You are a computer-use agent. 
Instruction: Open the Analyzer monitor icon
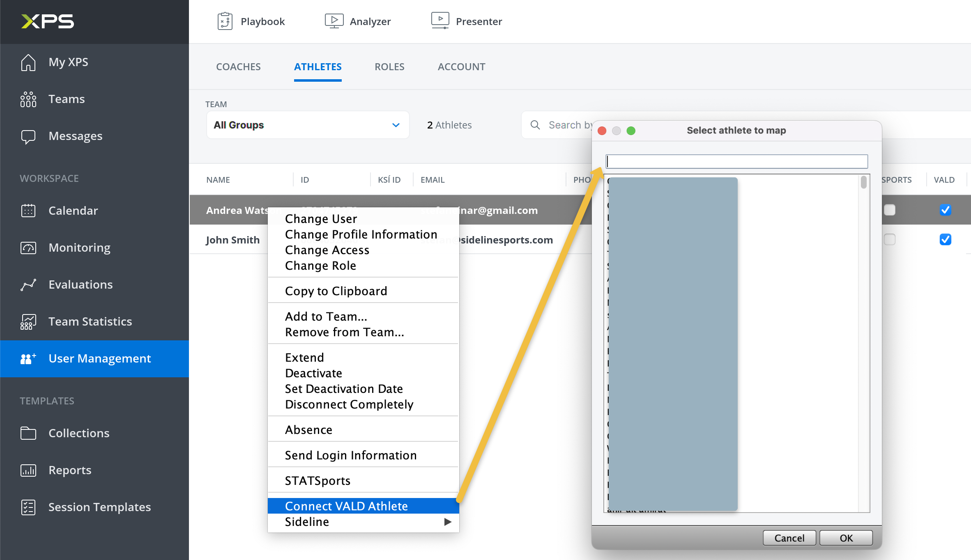click(x=334, y=21)
